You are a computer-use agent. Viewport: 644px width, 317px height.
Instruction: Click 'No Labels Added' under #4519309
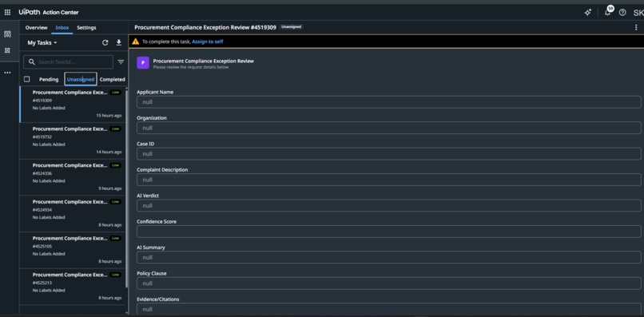[x=49, y=108]
